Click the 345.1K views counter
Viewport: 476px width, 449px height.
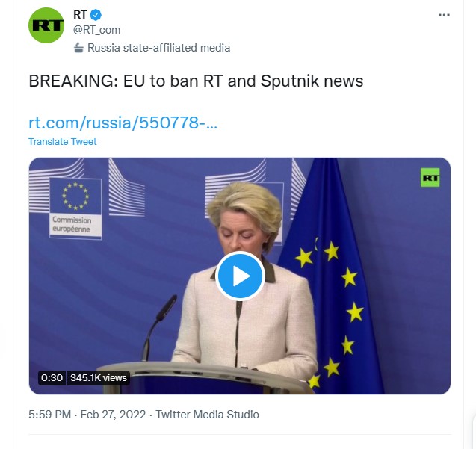pos(99,378)
